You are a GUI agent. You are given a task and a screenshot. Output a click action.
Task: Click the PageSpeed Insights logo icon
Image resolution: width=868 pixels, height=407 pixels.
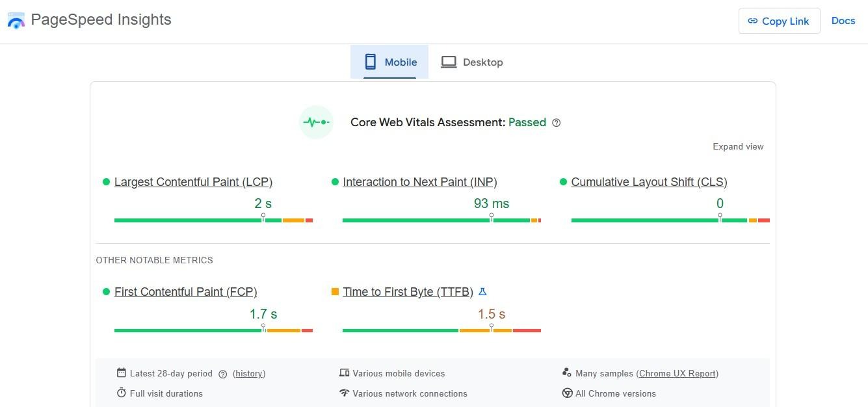[x=16, y=20]
